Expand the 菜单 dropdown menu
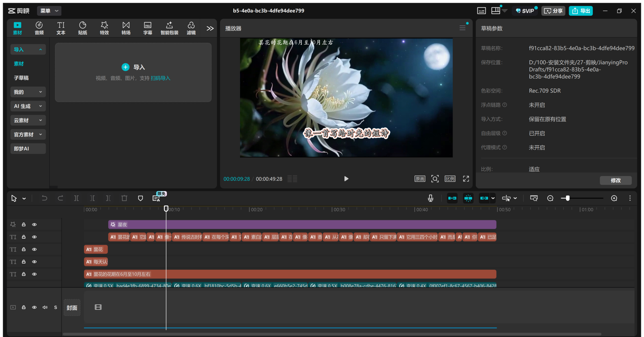This screenshot has width=644, height=337. (x=49, y=11)
